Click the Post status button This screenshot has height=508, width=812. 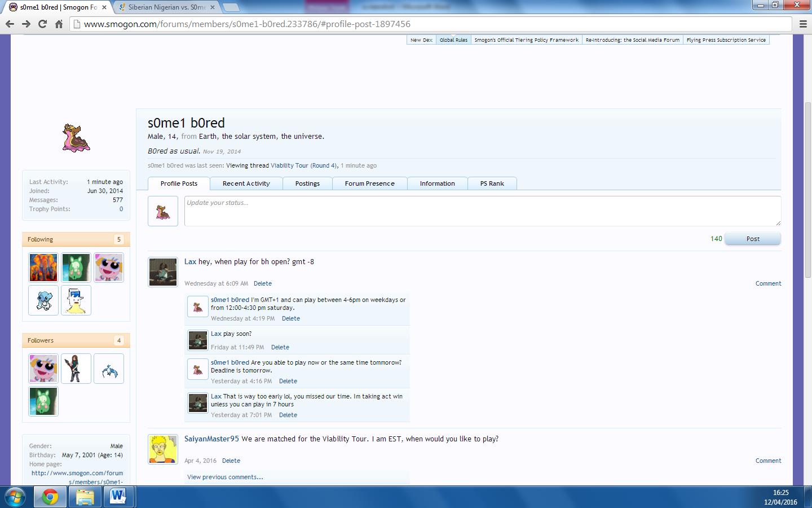click(753, 239)
